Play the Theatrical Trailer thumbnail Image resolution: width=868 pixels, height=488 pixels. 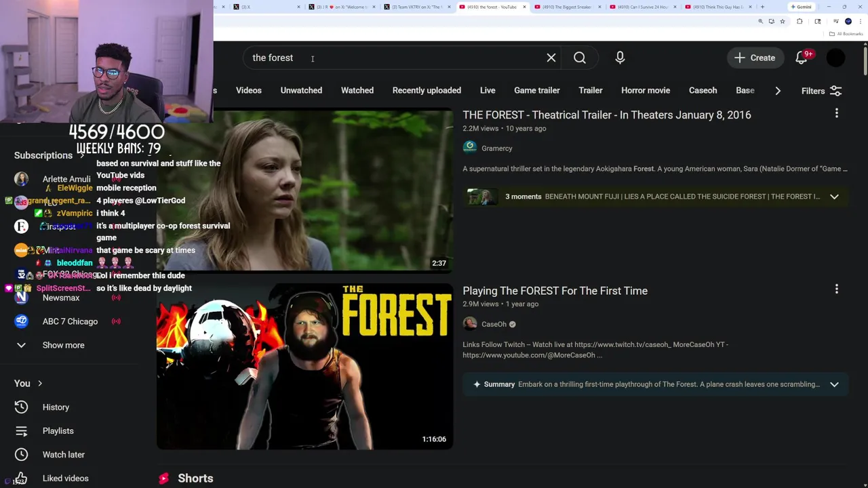coord(304,190)
